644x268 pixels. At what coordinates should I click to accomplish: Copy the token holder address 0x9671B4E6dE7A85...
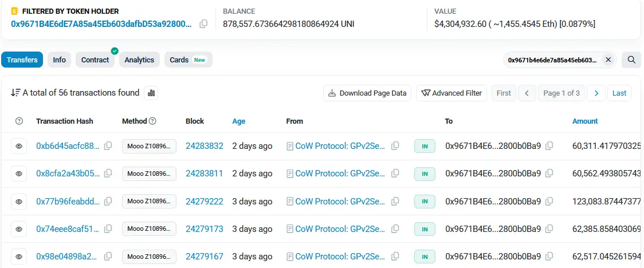(203, 24)
